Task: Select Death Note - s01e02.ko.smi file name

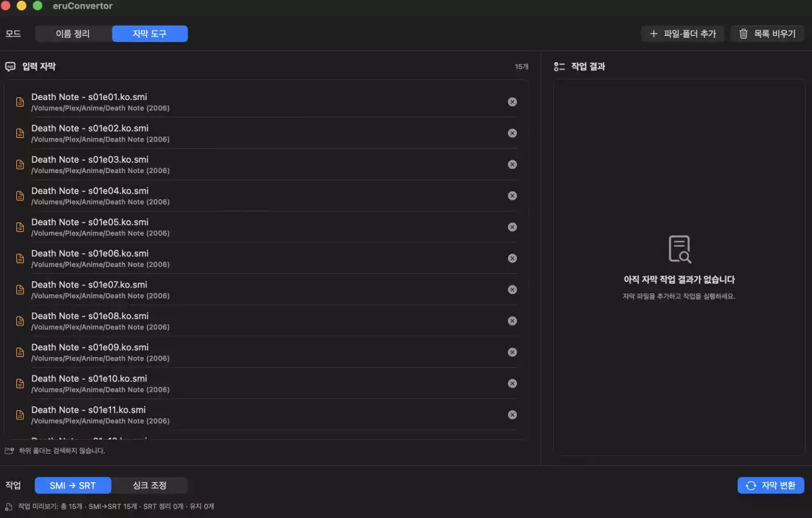Action: (x=90, y=128)
